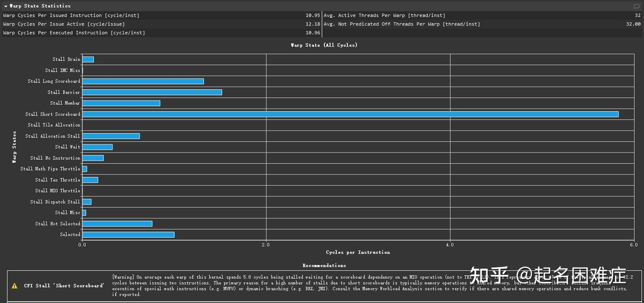Click the Selected bar in chart

128,235
